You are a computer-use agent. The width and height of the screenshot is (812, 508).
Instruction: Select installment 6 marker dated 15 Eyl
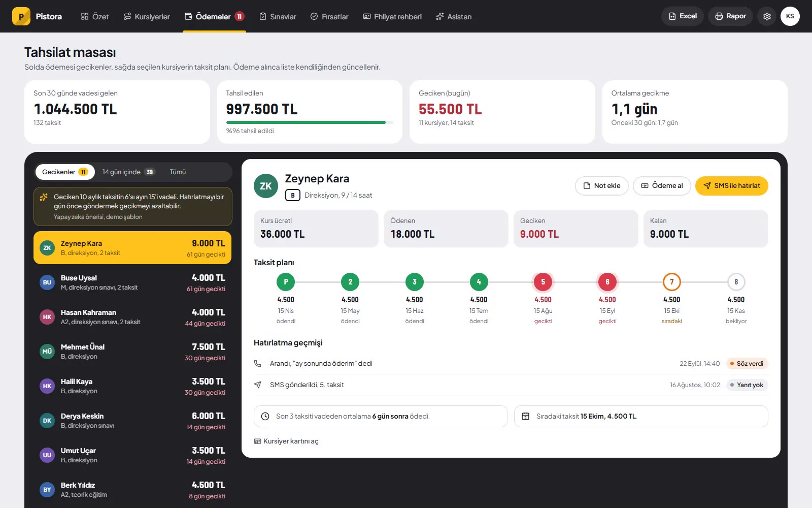click(607, 282)
